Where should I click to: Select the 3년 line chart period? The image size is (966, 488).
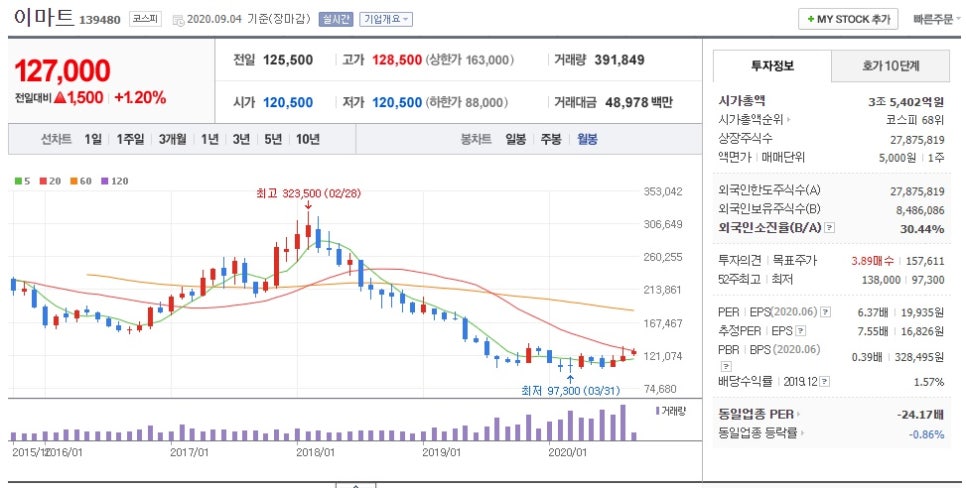(241, 139)
